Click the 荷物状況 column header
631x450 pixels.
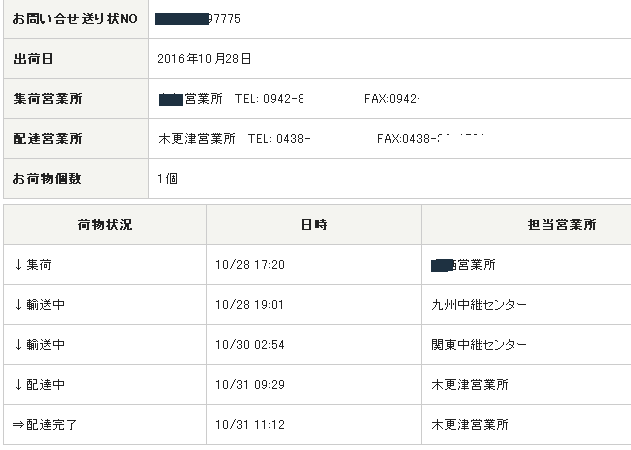pyautogui.click(x=104, y=225)
